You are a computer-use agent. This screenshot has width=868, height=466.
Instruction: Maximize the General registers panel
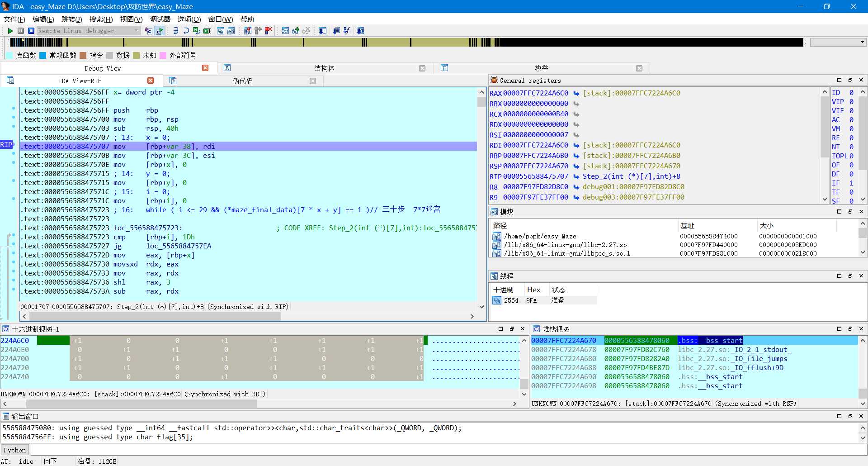[840, 80]
